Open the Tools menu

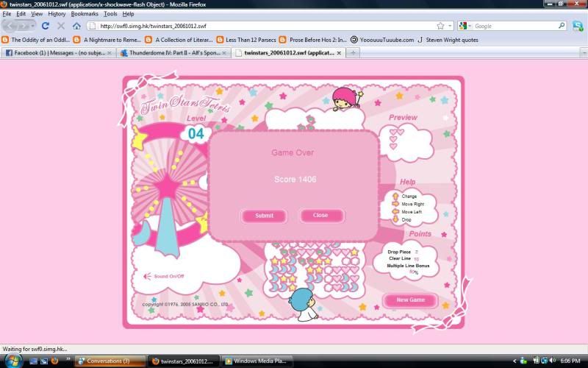[x=110, y=14]
